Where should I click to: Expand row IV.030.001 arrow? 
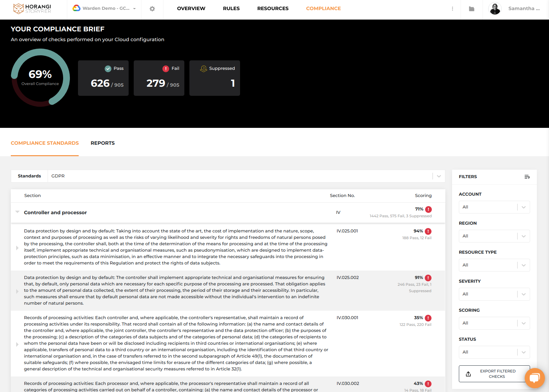[17, 344]
